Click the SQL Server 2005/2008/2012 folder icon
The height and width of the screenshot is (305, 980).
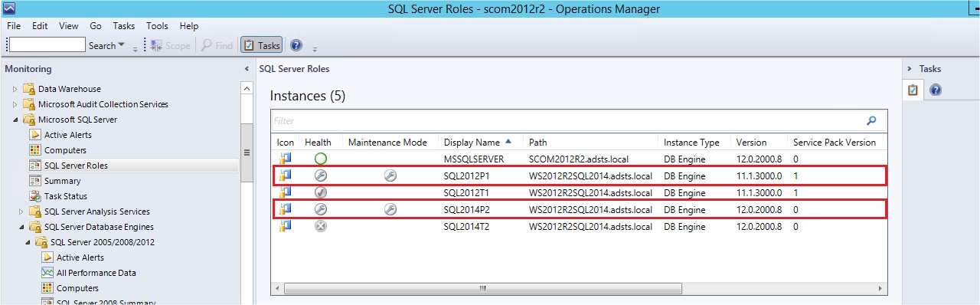[x=41, y=242]
